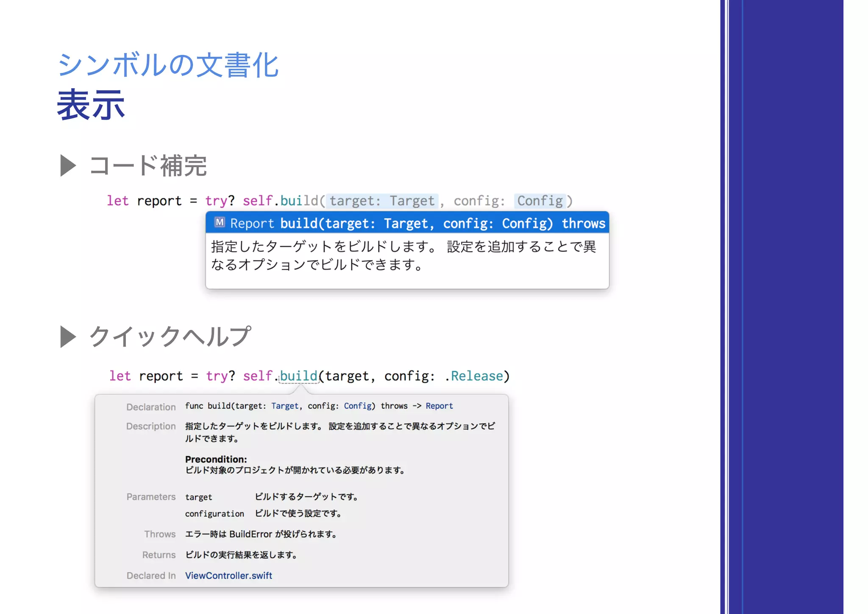Click the triangle bullet beside コード補完
868x614 pixels.
click(68, 165)
